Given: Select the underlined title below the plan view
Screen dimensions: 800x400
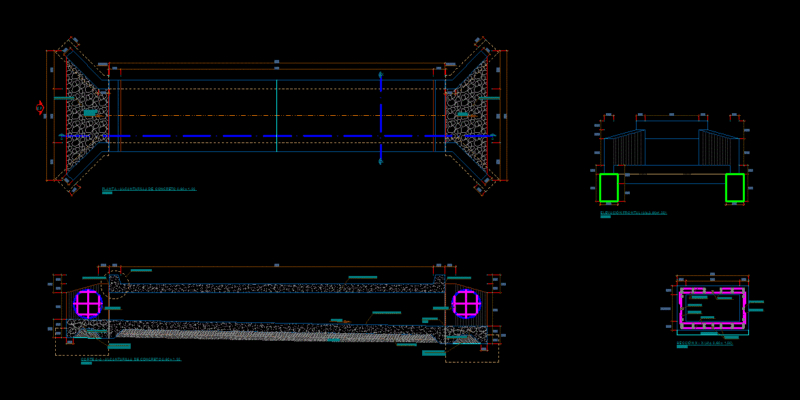Looking at the screenshot, I should click(149, 189).
